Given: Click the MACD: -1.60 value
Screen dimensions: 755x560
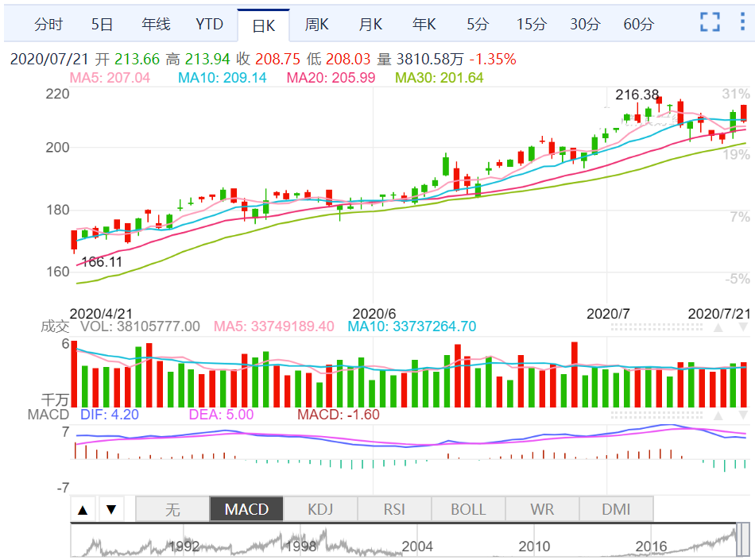Looking at the screenshot, I should pyautogui.click(x=339, y=414).
